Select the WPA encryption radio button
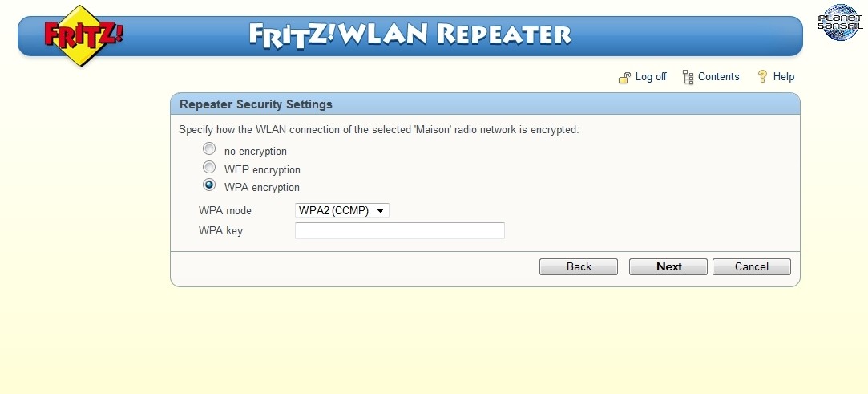This screenshot has width=868, height=394. click(x=209, y=185)
